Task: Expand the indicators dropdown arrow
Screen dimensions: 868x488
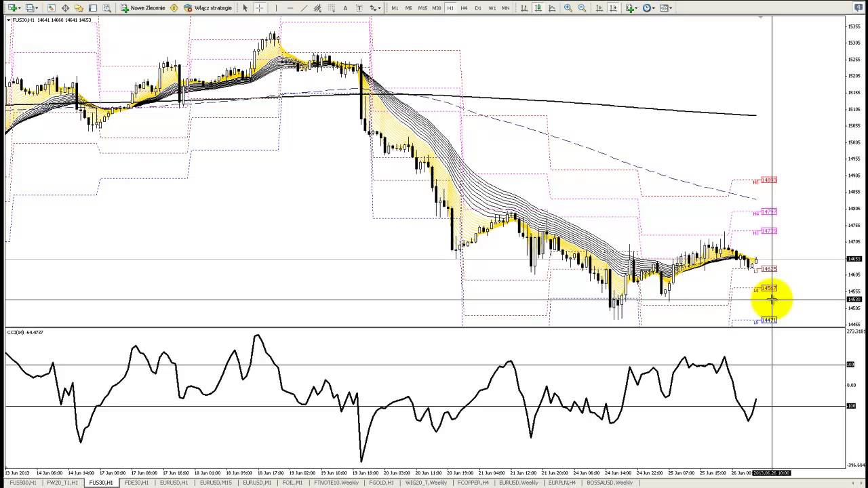Action: point(637,8)
